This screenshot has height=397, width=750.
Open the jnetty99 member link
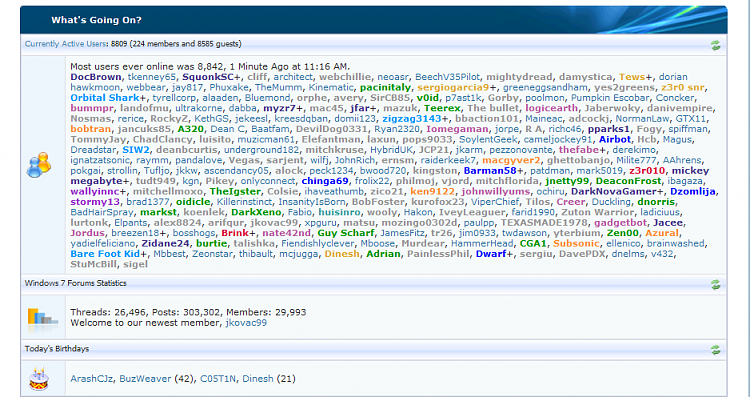(x=567, y=181)
